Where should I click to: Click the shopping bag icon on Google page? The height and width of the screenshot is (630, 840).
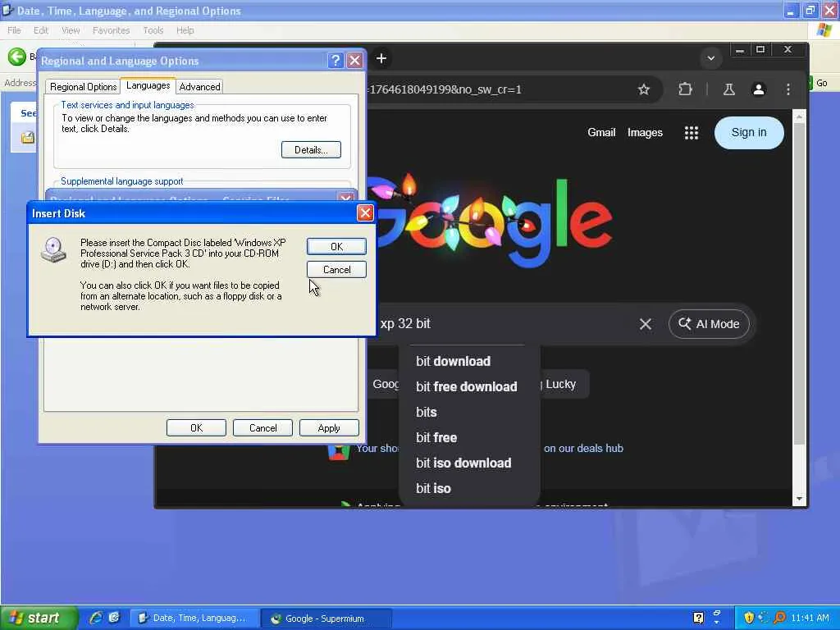click(x=339, y=451)
